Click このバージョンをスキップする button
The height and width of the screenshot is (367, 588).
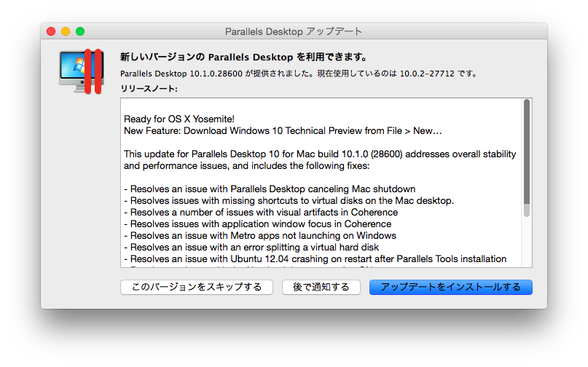tap(197, 287)
